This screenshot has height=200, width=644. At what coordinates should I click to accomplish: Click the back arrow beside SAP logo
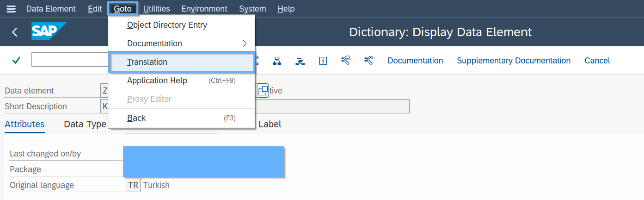(15, 32)
